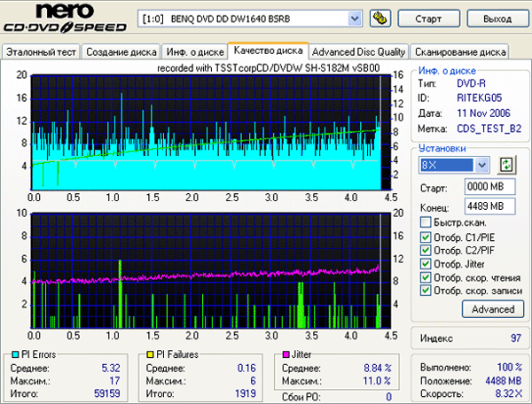Disable the Отобр. C2/PIF checkbox
The width and height of the screenshot is (532, 404).
(x=426, y=250)
